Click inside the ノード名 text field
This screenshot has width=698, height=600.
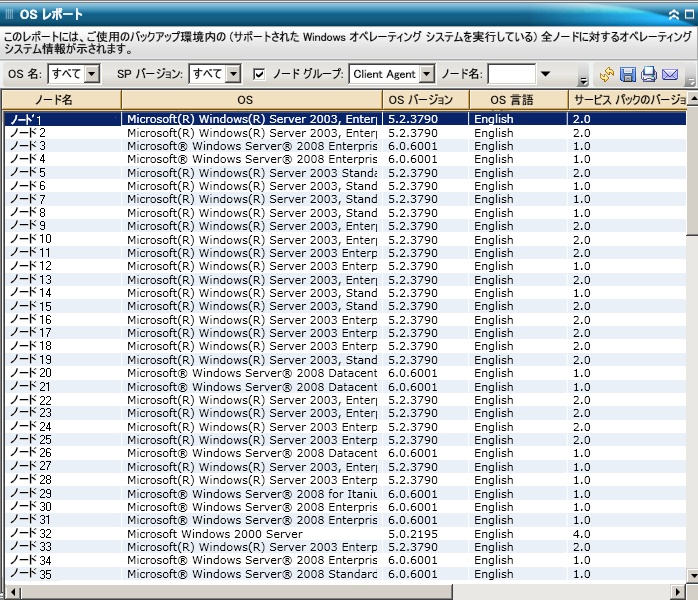pyautogui.click(x=511, y=74)
